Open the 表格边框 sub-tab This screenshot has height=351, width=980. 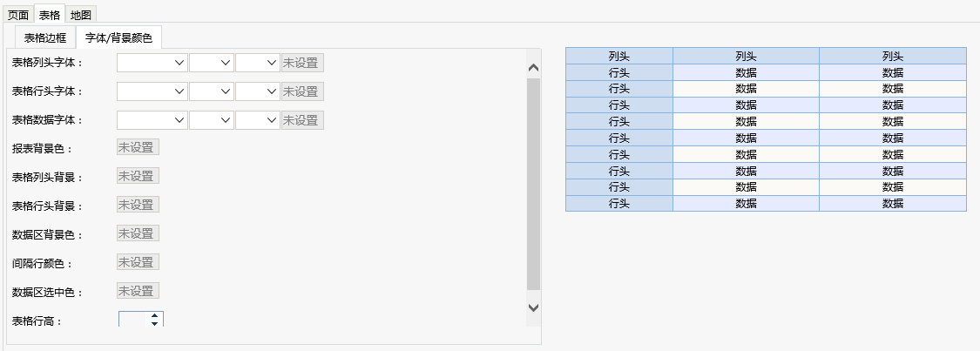coord(45,37)
